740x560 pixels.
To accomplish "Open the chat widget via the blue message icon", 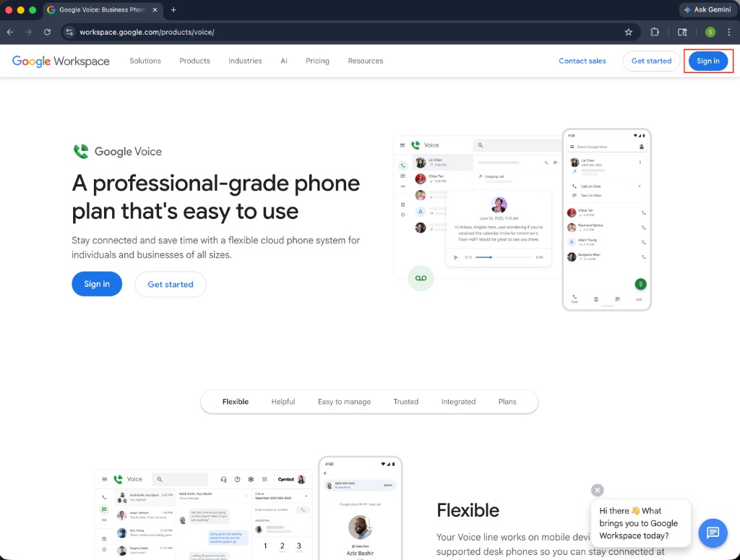I will click(713, 533).
